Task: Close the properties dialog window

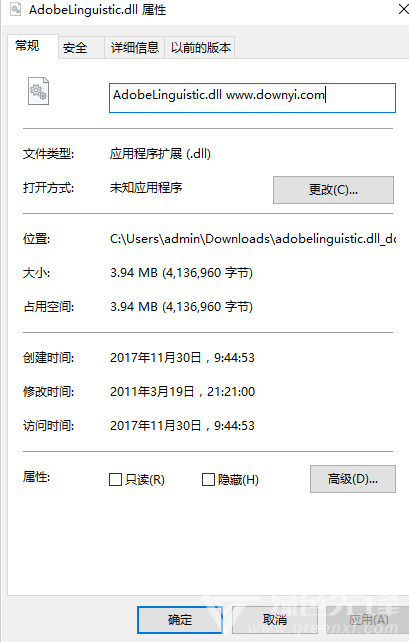Action: point(404,9)
